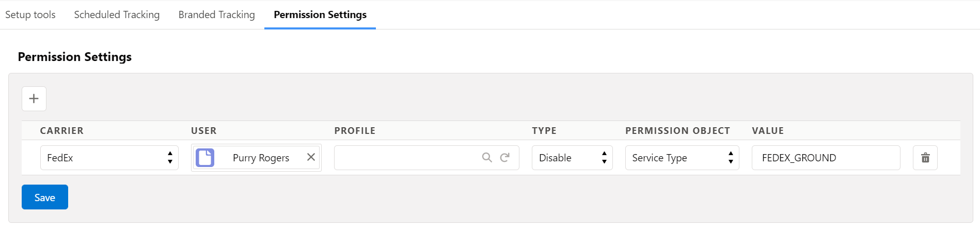Click the Purry Rogers user pill
Image resolution: width=980 pixels, height=227 pixels.
[x=256, y=158]
